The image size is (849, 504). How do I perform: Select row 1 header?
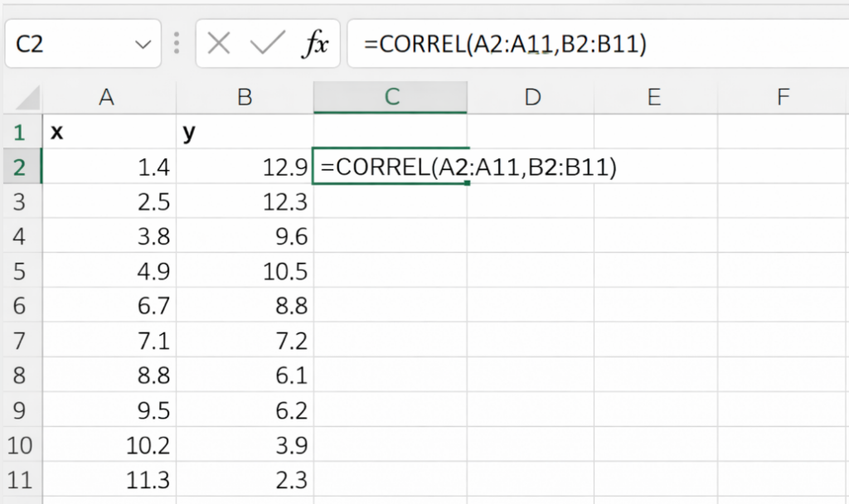coord(21,133)
